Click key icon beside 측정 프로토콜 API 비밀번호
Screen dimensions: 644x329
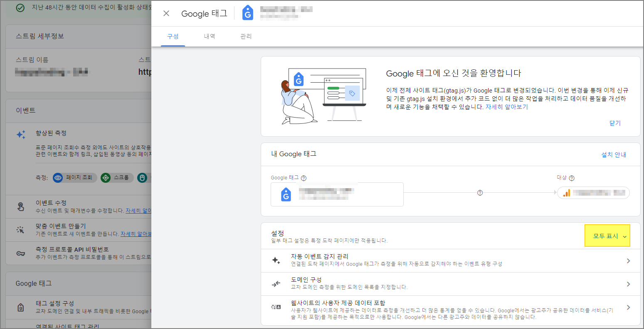point(21,253)
